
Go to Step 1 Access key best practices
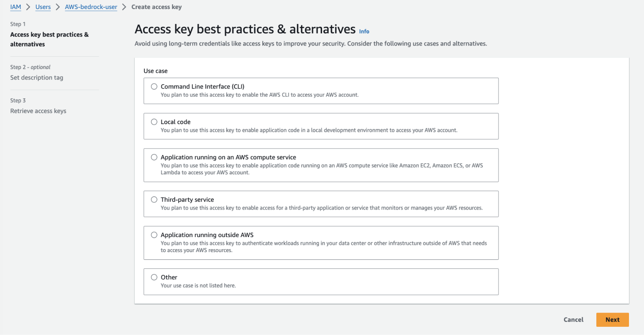[49, 39]
